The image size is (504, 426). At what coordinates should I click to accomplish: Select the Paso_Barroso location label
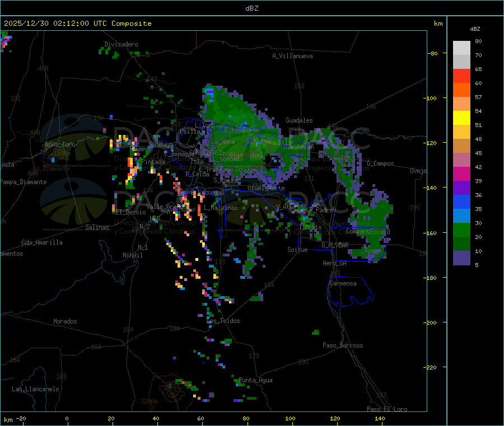(x=343, y=345)
